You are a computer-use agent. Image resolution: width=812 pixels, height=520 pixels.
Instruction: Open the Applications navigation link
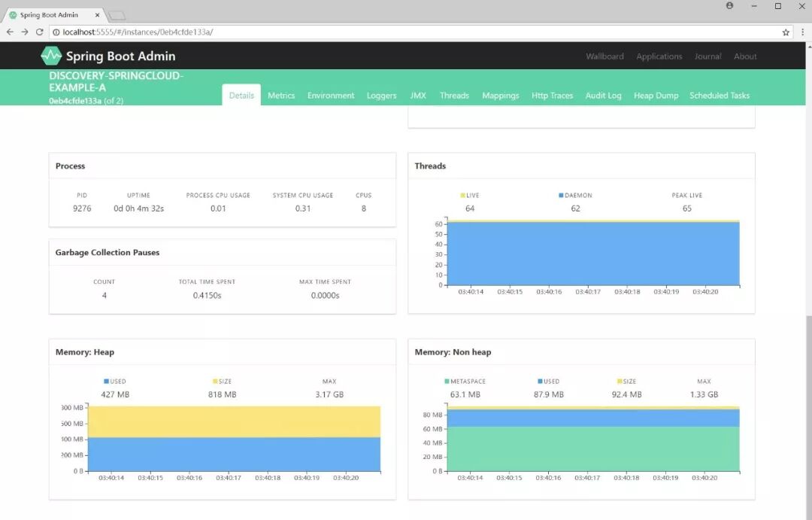click(x=659, y=56)
